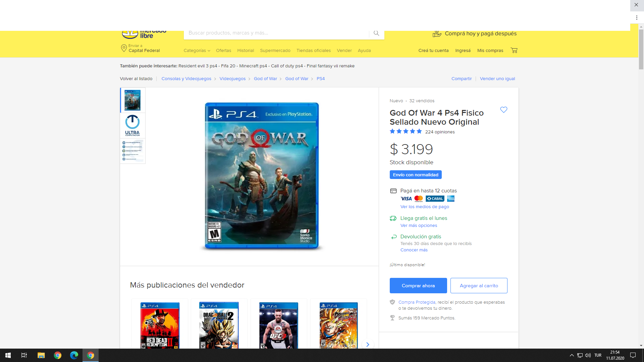Click the Agregar al carrito button
This screenshot has height=362, width=644.
click(479, 286)
